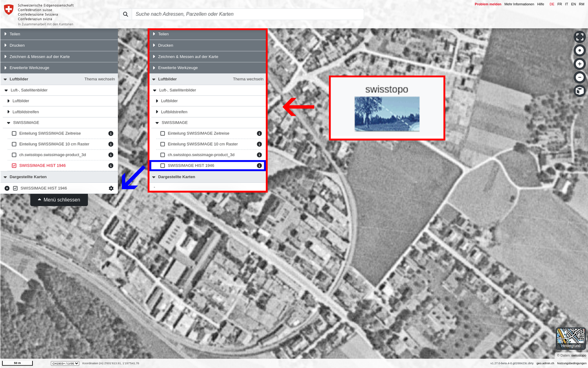
Task: Open the CH1903+ / LV95 coordinate dropdown
Action: [65, 363]
